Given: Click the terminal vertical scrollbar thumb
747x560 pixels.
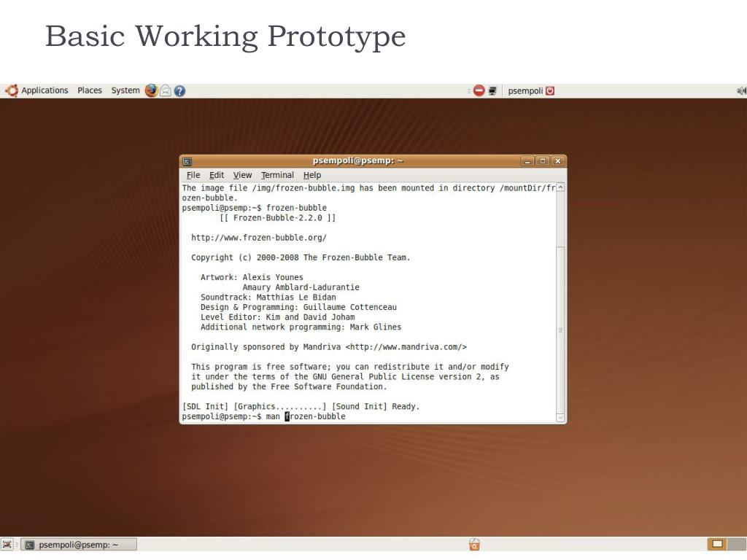Looking at the screenshot, I should 561,330.
